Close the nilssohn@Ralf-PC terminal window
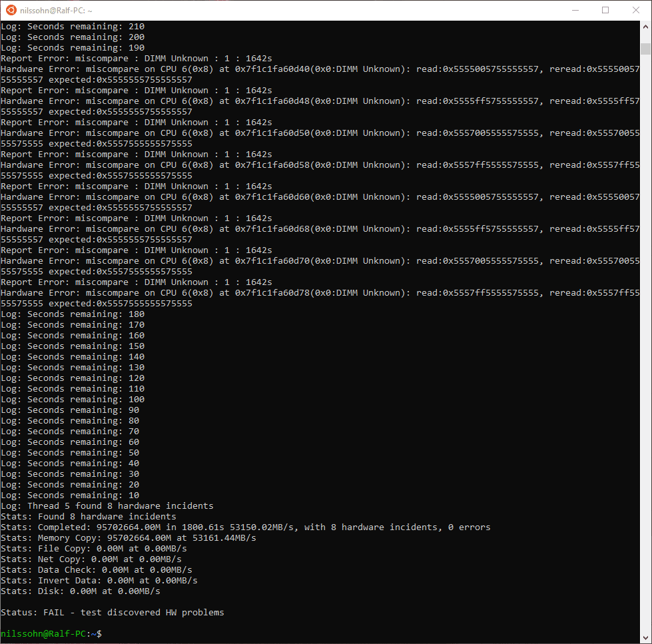The height and width of the screenshot is (644, 652). point(636,11)
